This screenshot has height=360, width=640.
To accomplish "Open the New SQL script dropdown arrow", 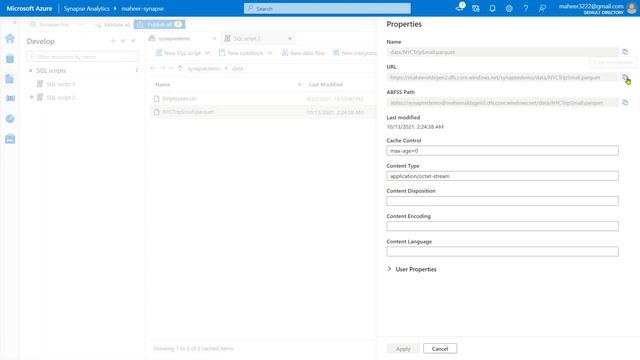I will click(x=207, y=53).
